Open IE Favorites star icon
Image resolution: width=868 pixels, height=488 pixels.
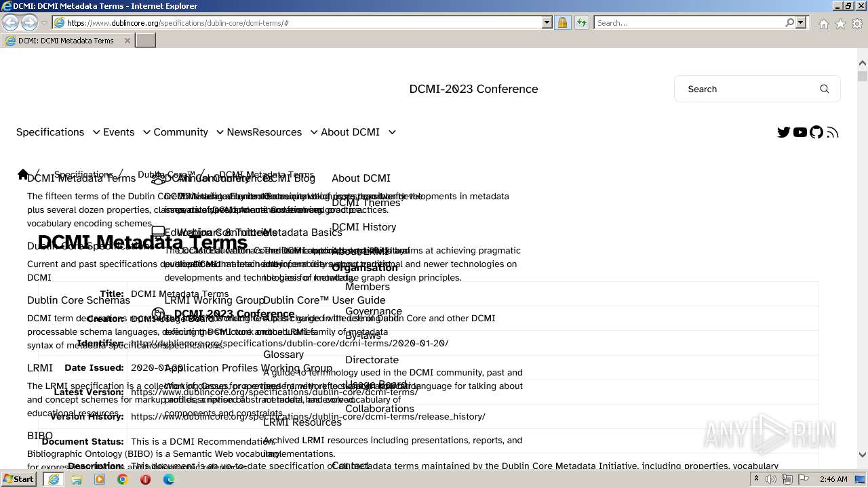coord(840,24)
